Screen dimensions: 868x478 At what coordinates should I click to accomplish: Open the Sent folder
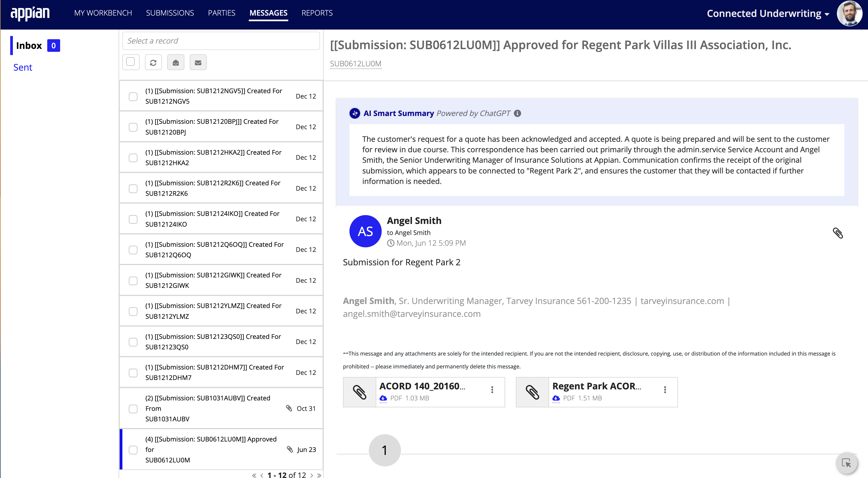pos(23,67)
